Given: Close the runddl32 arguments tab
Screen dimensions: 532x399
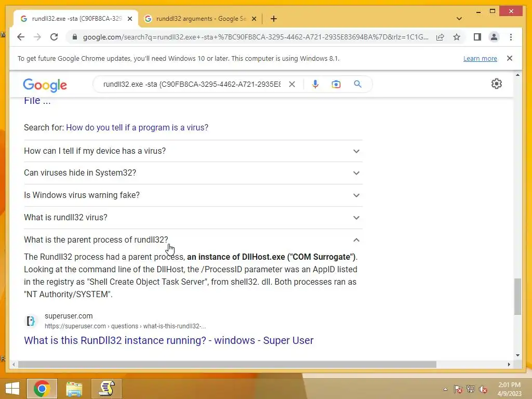Looking at the screenshot, I should [x=254, y=19].
